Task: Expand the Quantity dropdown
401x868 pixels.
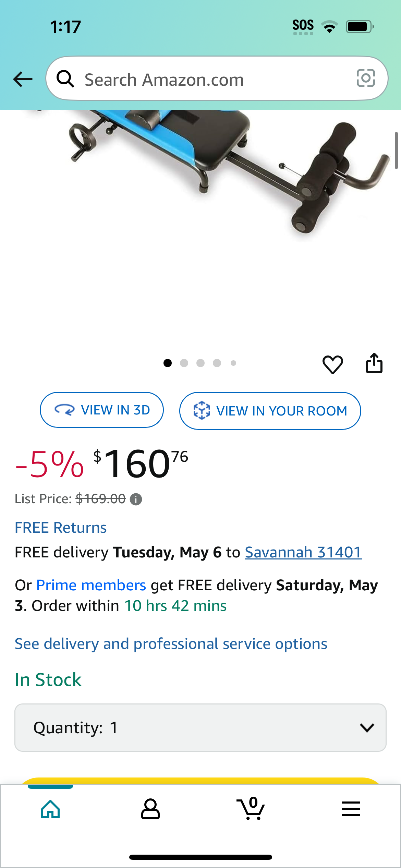Action: [200, 727]
